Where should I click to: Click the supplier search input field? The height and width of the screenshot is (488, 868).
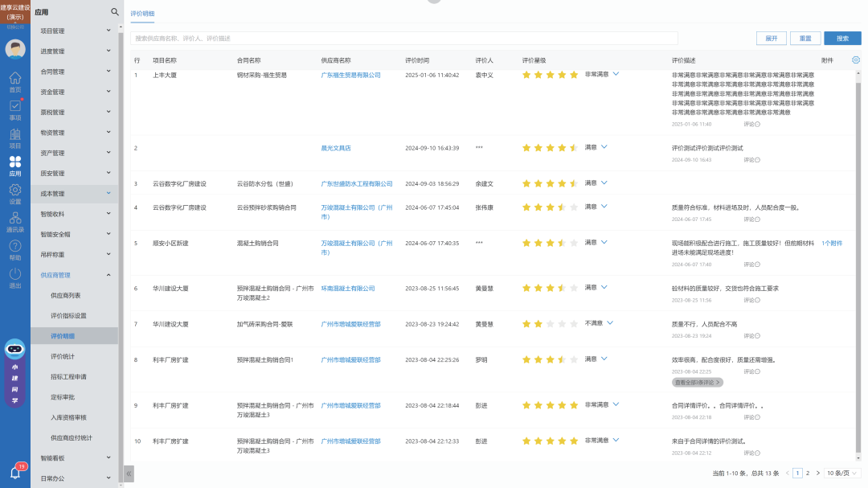point(404,39)
